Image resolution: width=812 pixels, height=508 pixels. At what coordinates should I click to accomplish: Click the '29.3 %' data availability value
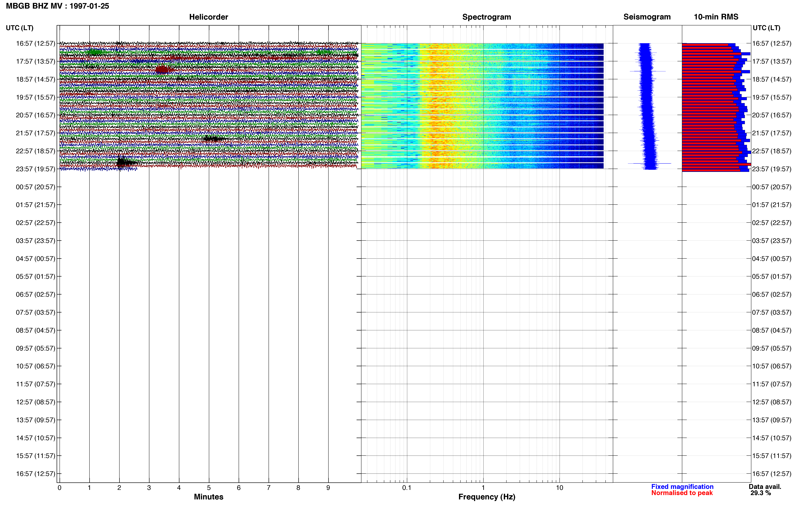[761, 493]
